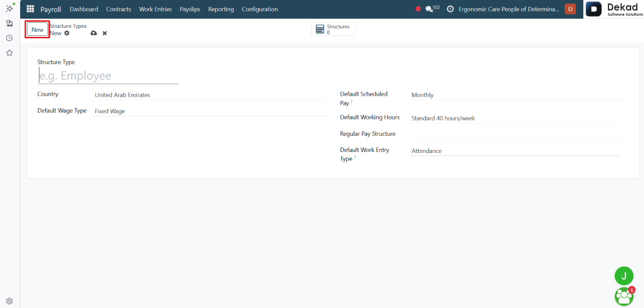The width and height of the screenshot is (644, 308).
Task: Discard changes with the X icon
Action: pyautogui.click(x=105, y=33)
